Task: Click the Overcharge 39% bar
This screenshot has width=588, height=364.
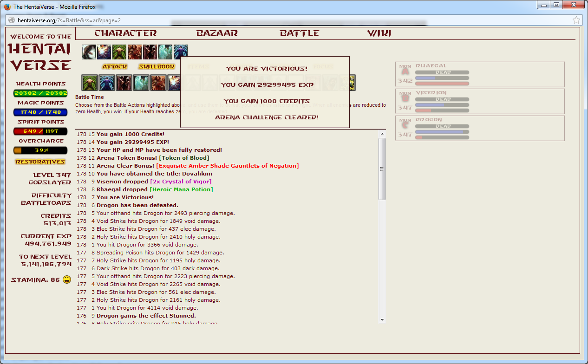Action: (40, 150)
